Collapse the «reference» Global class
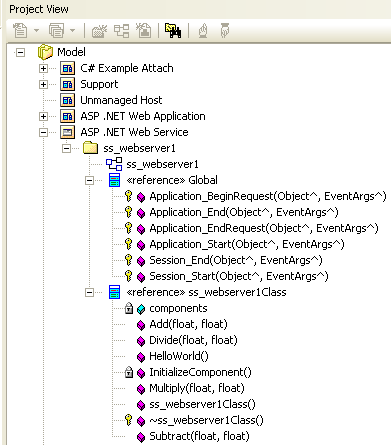The image size is (391, 445). tap(89, 180)
